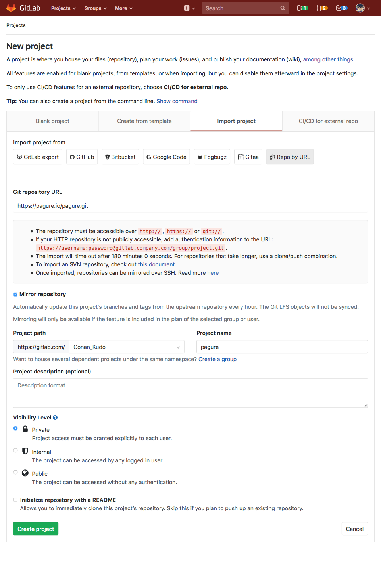The width and height of the screenshot is (381, 588).
Task: Import from Bitbucket button with bucket icon
Action: 120,157
